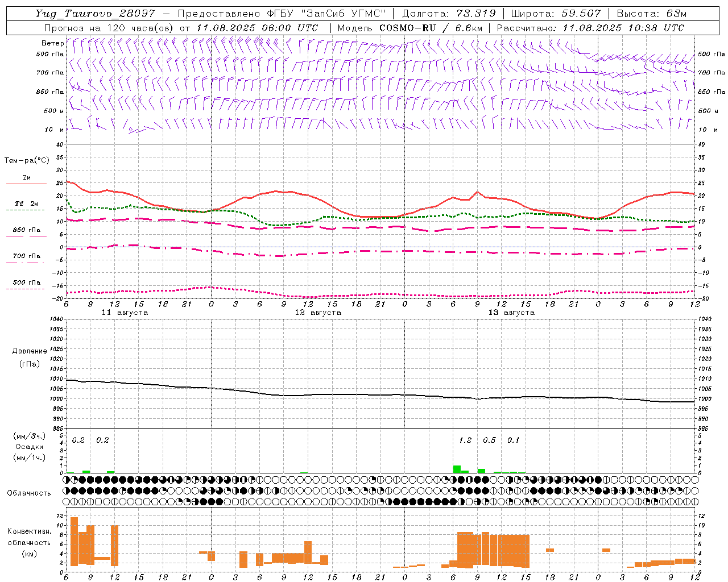Click the Td 2м dew point legend label
The width and height of the screenshot is (728, 582).
[27, 203]
